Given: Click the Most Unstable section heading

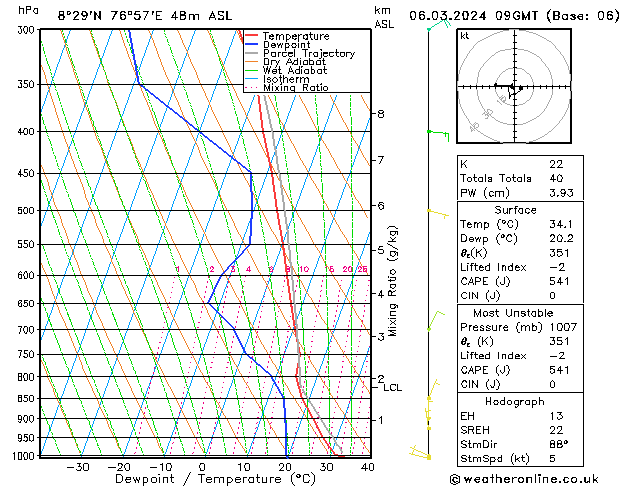Looking at the screenshot, I should (513, 313).
